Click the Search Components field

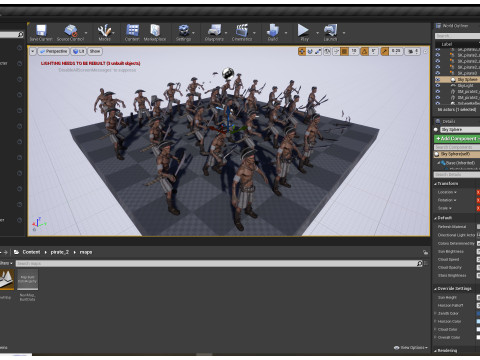click(457, 147)
